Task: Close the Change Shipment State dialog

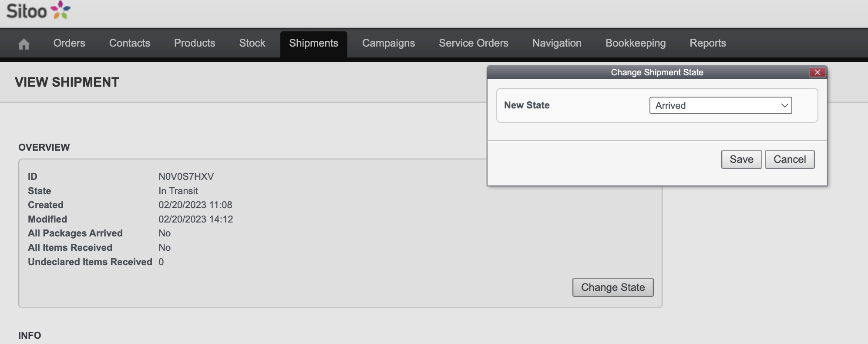Action: (x=817, y=72)
